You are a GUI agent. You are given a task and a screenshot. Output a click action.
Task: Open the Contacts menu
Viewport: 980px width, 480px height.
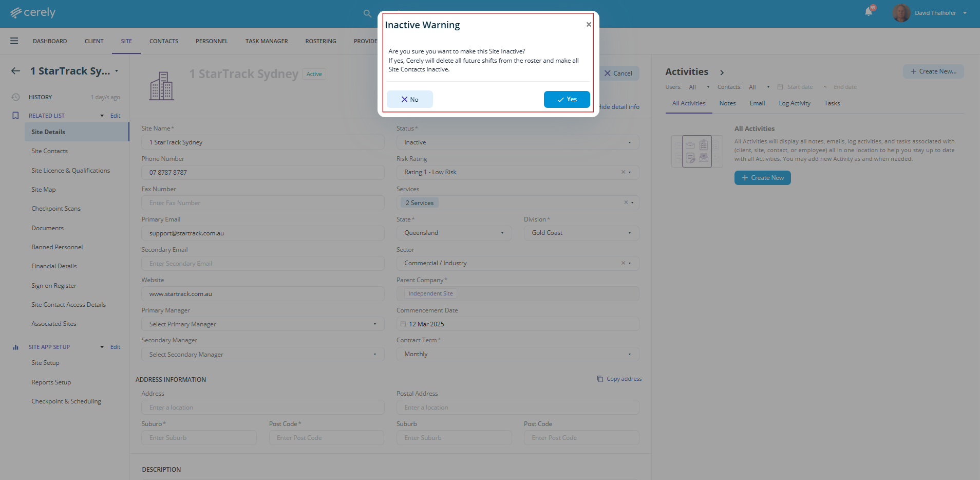[x=164, y=41]
